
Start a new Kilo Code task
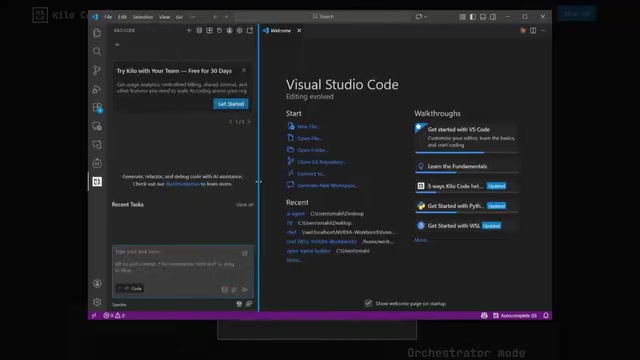(x=189, y=31)
